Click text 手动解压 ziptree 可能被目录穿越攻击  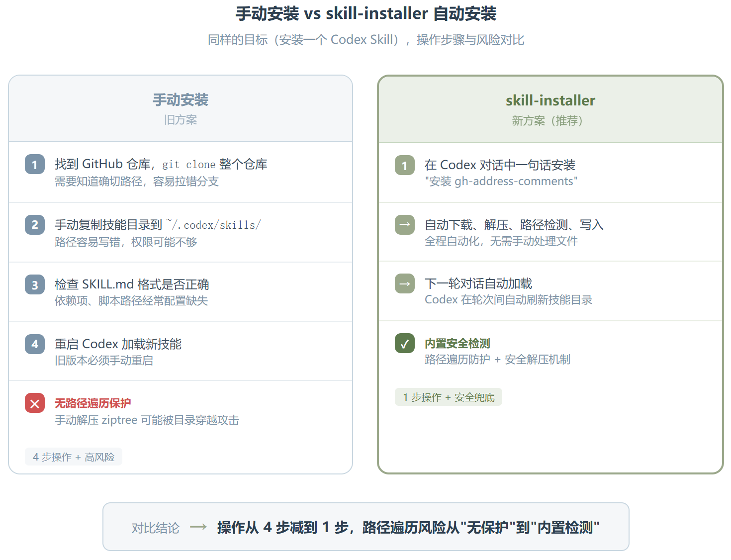point(147,420)
